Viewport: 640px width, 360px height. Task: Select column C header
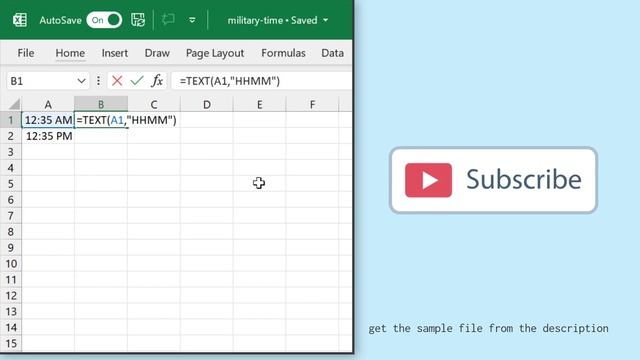(x=154, y=104)
